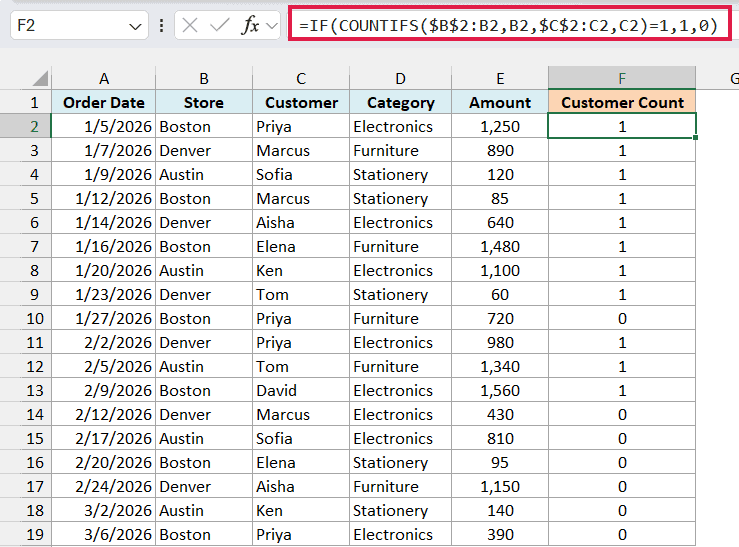Click the Amount cell showing 60
The height and width of the screenshot is (547, 739).
(x=500, y=294)
